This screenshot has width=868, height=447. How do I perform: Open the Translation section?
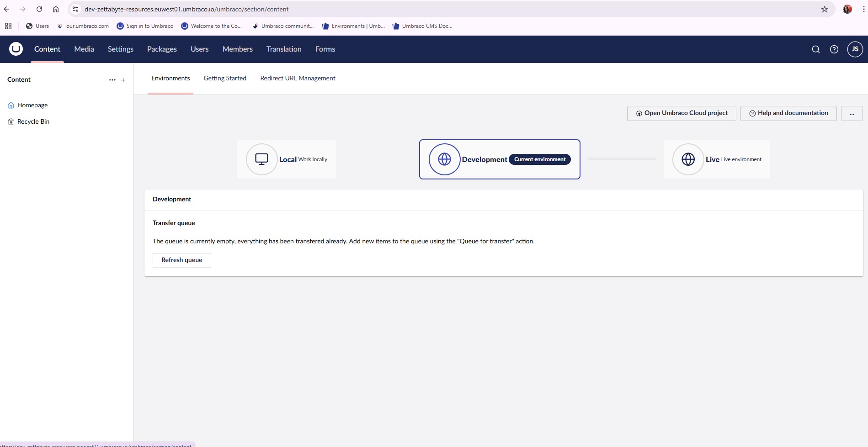click(x=284, y=49)
